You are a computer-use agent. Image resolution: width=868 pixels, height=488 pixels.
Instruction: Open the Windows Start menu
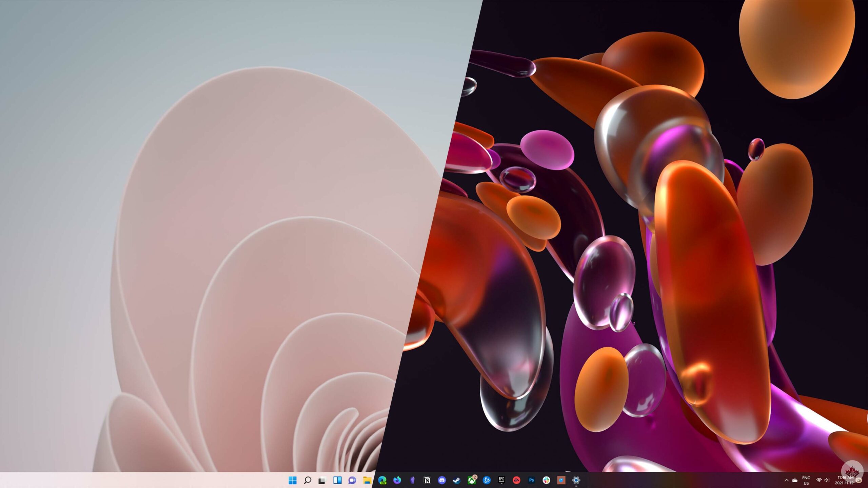pyautogui.click(x=292, y=480)
